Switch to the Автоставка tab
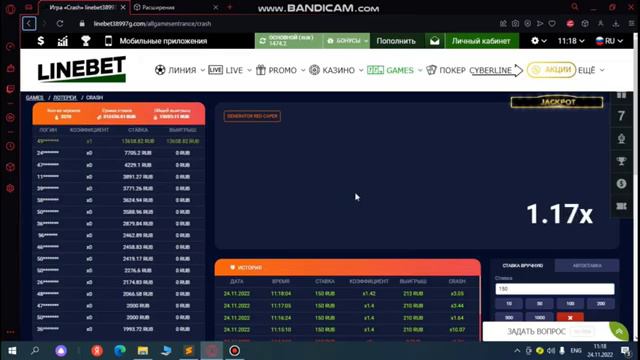This screenshot has height=360, width=640. pyautogui.click(x=587, y=265)
